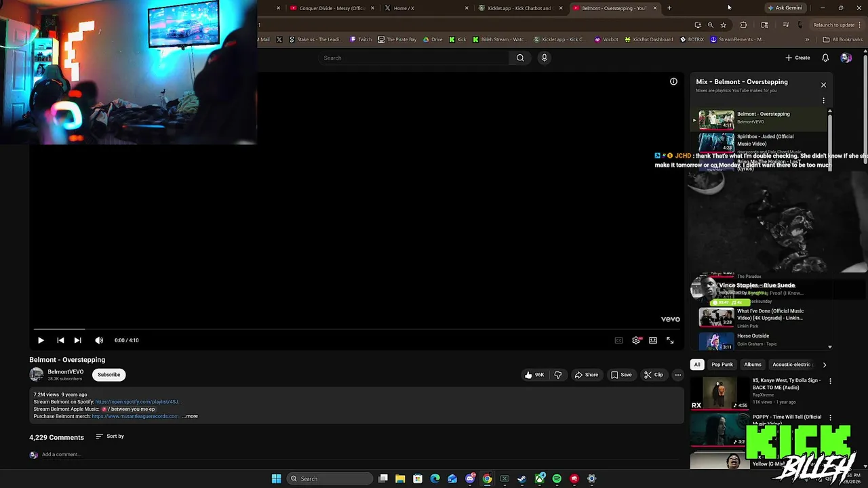Viewport: 868px width, 488px height.
Task: Open more actions menu beside Clip
Action: tap(677, 375)
